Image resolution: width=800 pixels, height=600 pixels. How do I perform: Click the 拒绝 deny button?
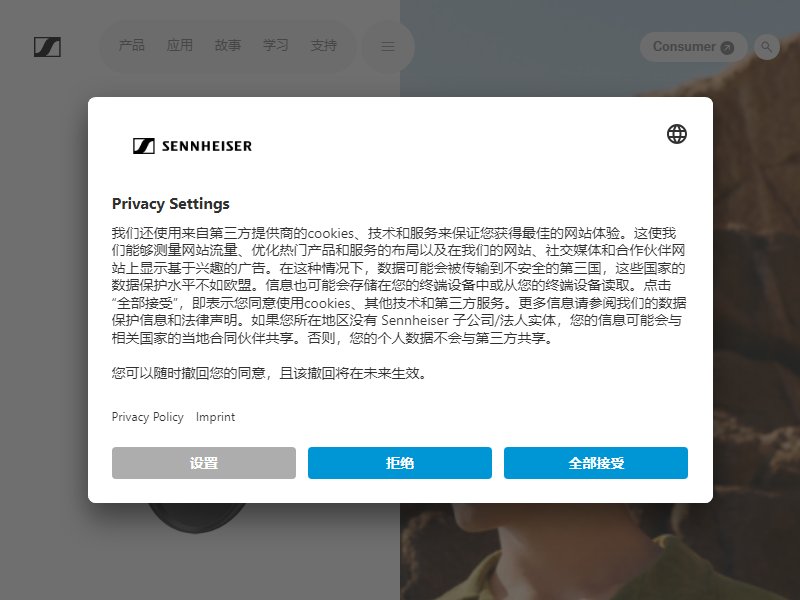tap(399, 463)
